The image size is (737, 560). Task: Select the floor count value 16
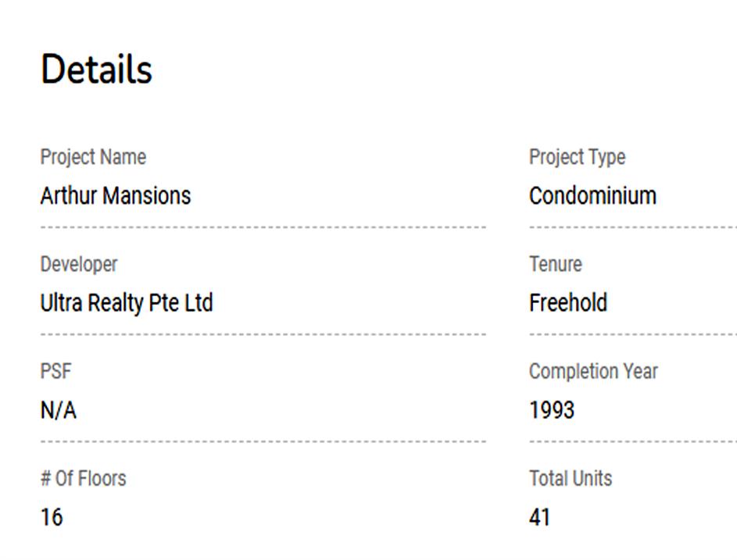point(52,517)
